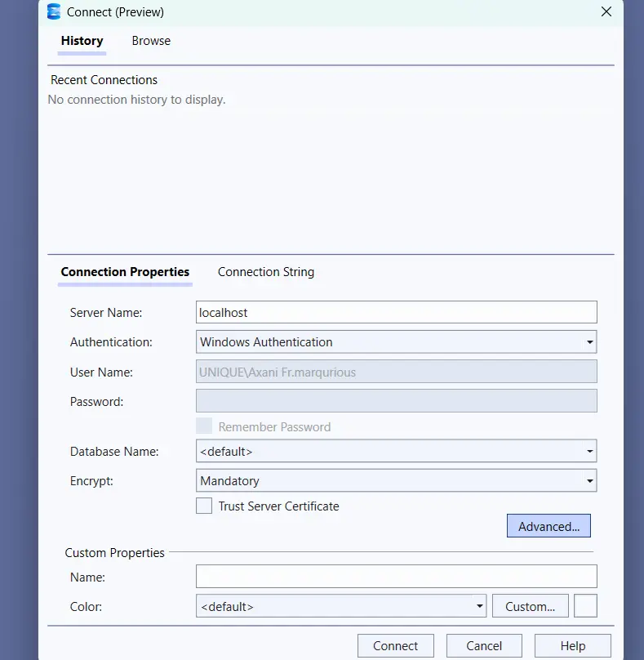Open the Authentication dropdown

(x=396, y=341)
